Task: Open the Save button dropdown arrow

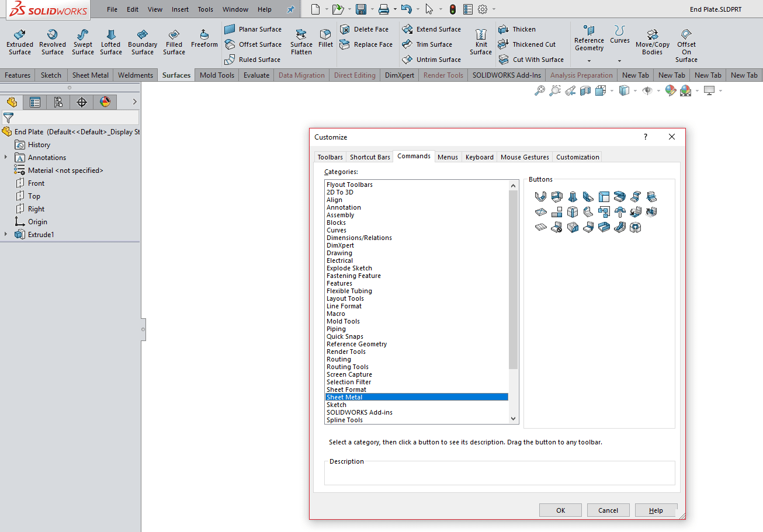Action: 371,9
